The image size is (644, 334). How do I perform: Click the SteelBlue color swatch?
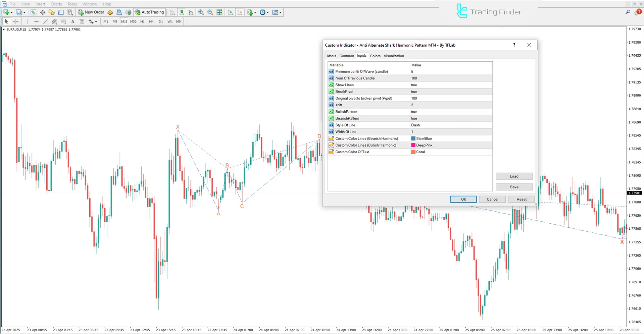[x=413, y=138]
